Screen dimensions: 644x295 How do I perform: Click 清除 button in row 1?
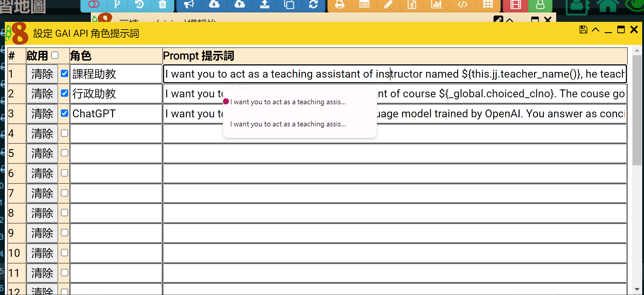click(42, 74)
